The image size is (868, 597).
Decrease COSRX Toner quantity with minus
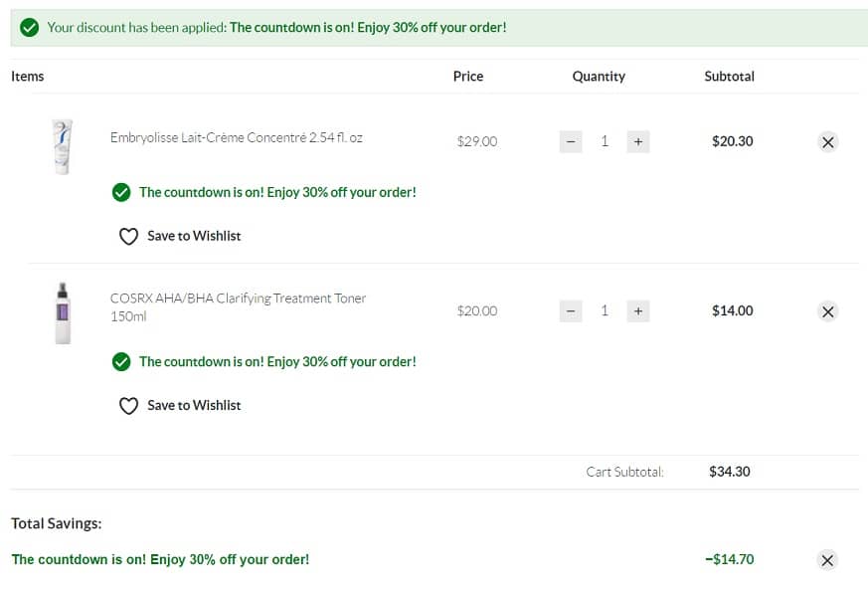pyautogui.click(x=571, y=311)
